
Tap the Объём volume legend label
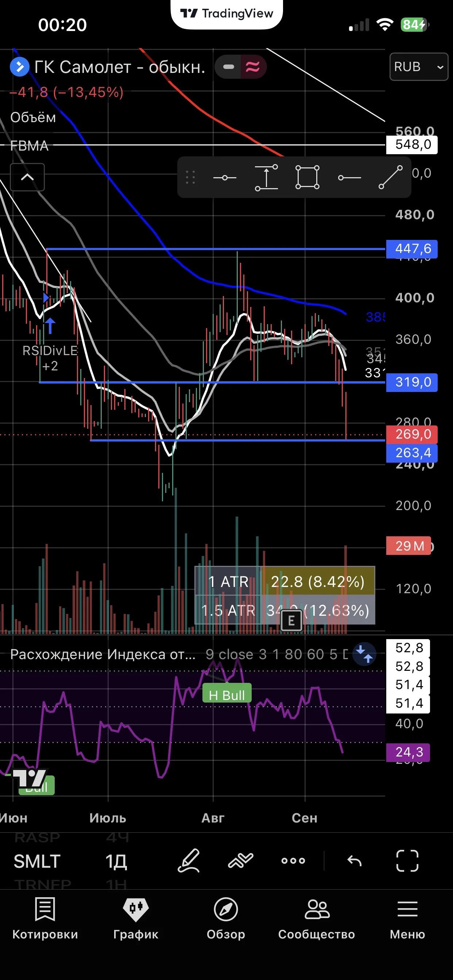click(33, 117)
